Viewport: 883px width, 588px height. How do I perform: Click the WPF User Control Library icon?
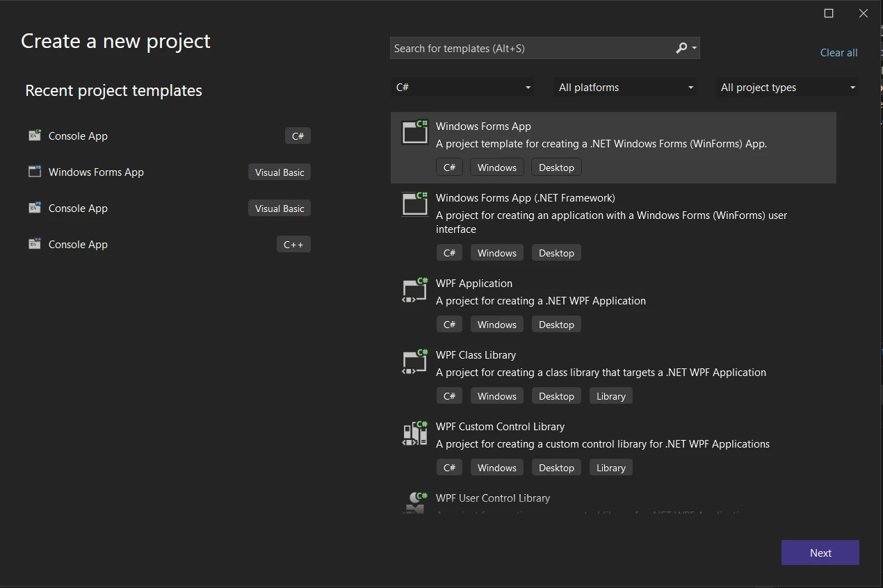415,502
